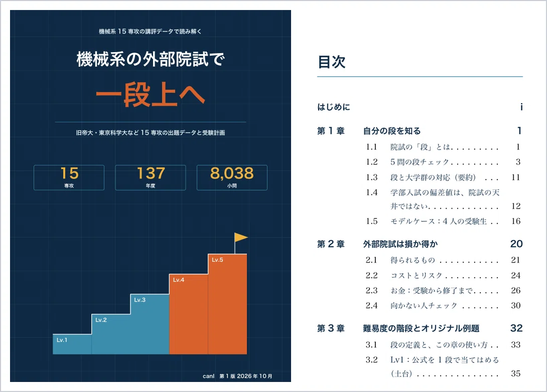Viewport: 547px width, 392px height.
Task: Select the orange Lv.5 step
Action: tap(227, 304)
